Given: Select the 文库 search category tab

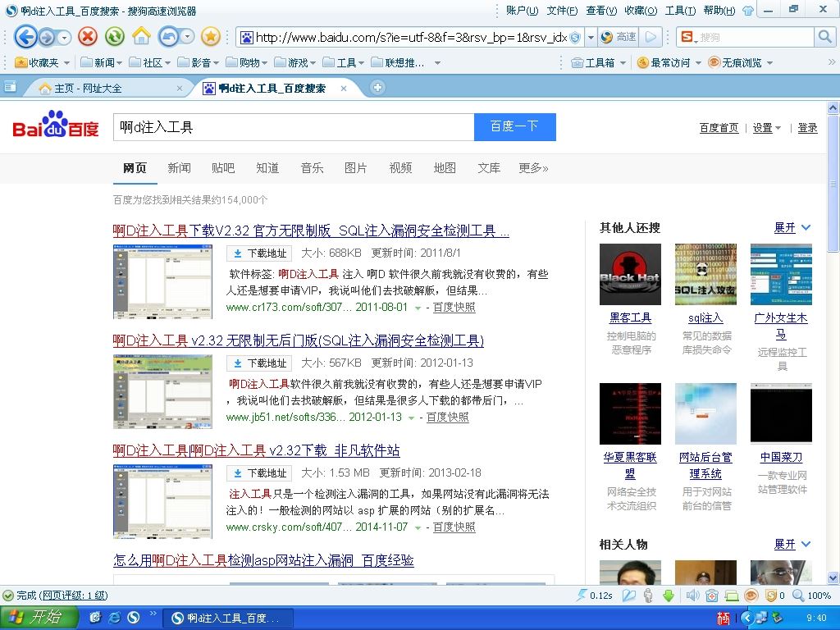Looking at the screenshot, I should 489,168.
